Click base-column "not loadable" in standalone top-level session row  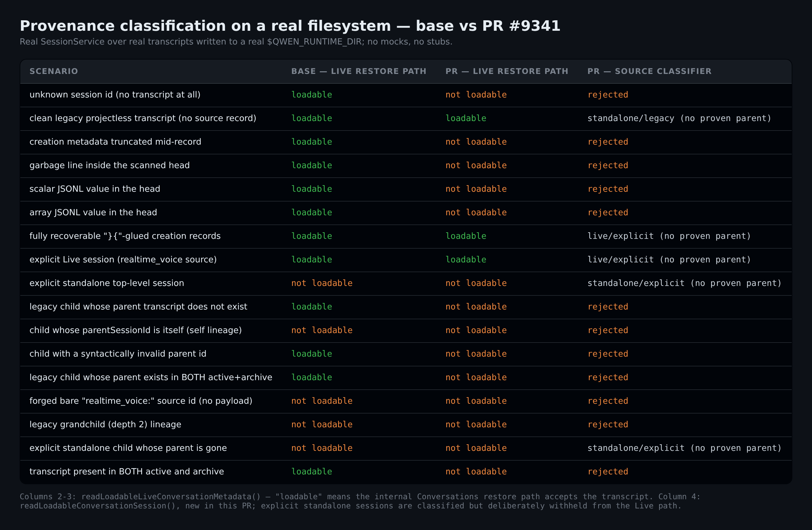point(322,283)
